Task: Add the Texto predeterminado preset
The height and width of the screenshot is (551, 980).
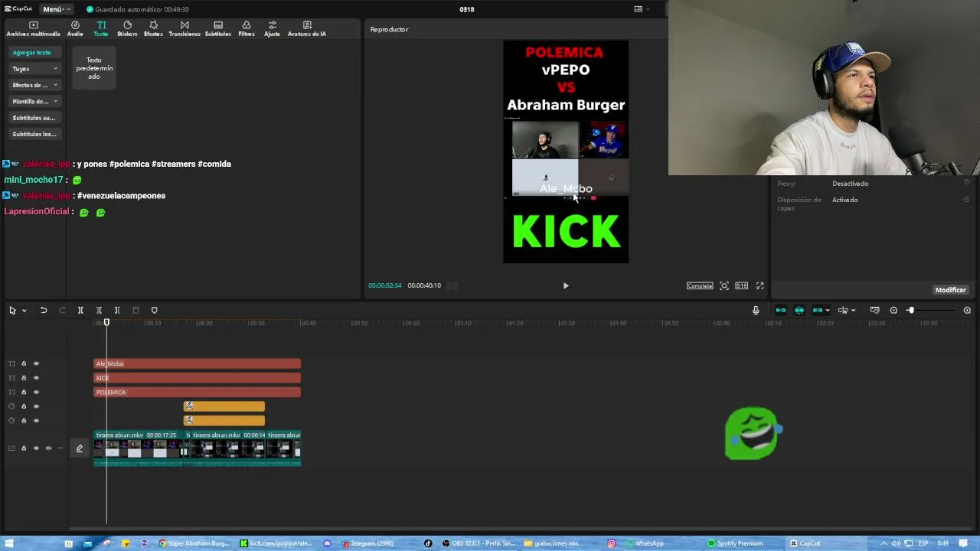Action: click(x=94, y=68)
